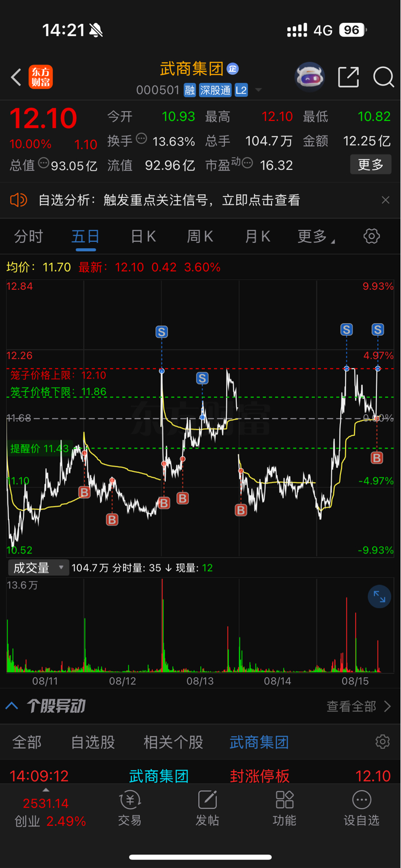This screenshot has width=401, height=868.
Task: Tap the silent mode bell icon in status bar
Action: point(96,30)
